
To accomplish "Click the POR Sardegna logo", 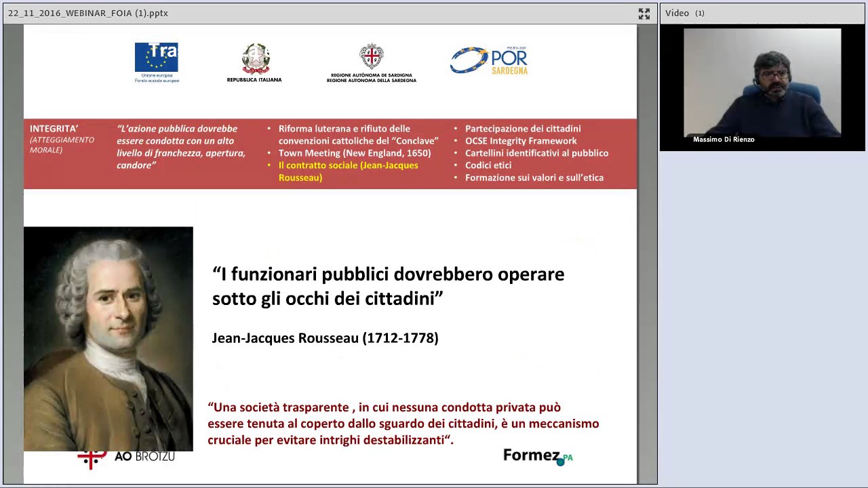I will coord(489,60).
